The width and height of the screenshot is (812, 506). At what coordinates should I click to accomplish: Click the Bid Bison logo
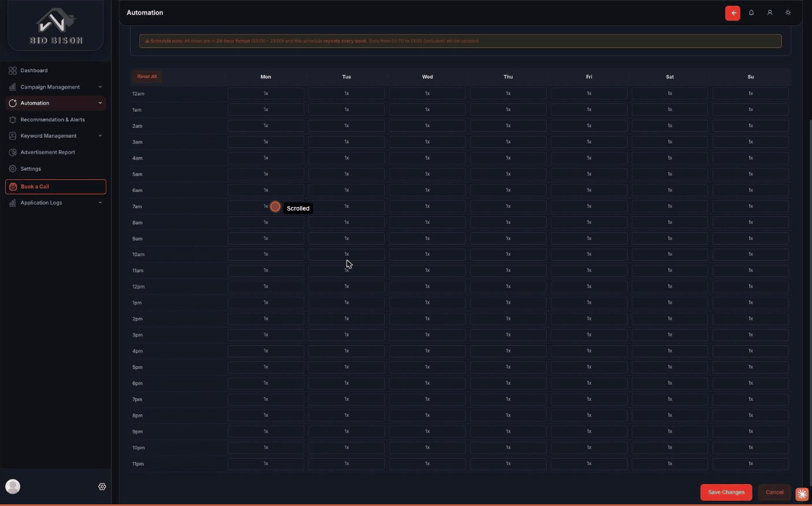tap(56, 26)
